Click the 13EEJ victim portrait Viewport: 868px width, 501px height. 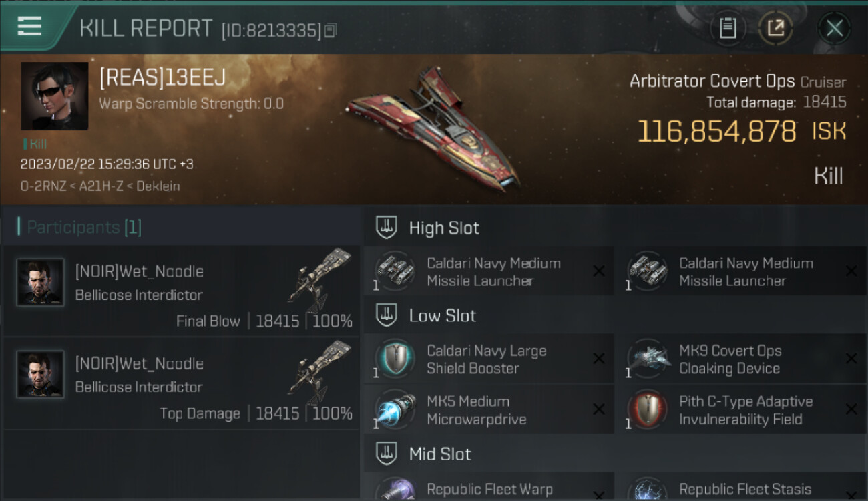click(54, 96)
